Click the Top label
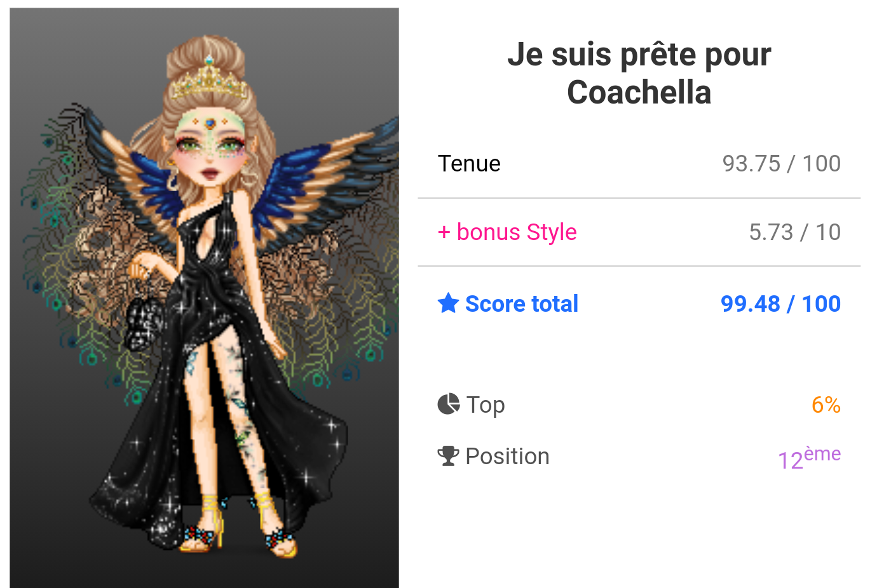891x588 pixels. (x=486, y=404)
